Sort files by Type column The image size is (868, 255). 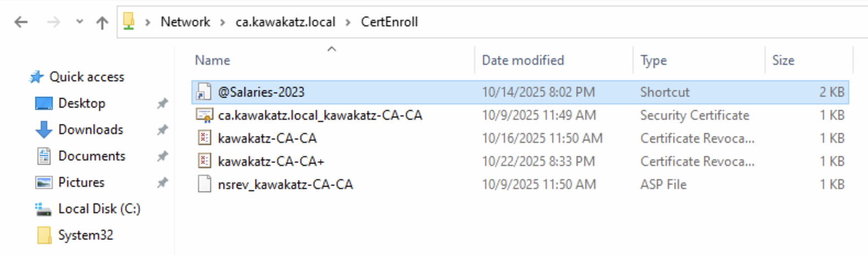coord(653,60)
